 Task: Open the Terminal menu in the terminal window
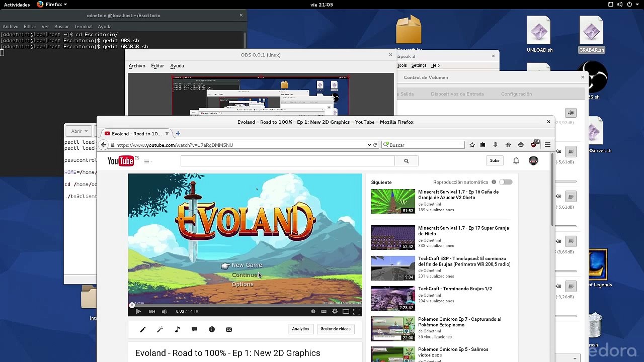pos(83,27)
